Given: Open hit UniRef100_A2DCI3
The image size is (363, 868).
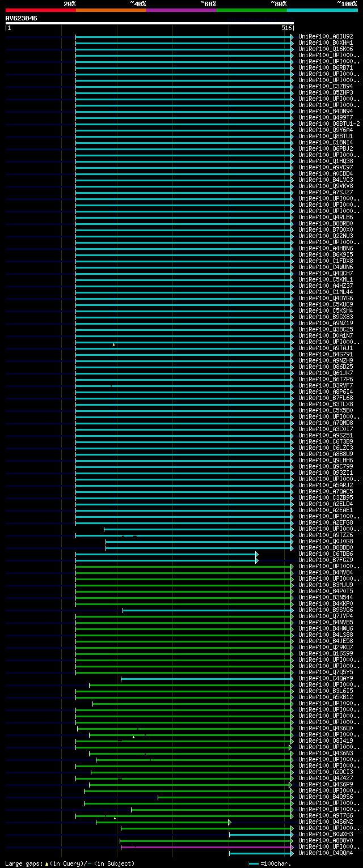Looking at the screenshot, I should [326, 772].
